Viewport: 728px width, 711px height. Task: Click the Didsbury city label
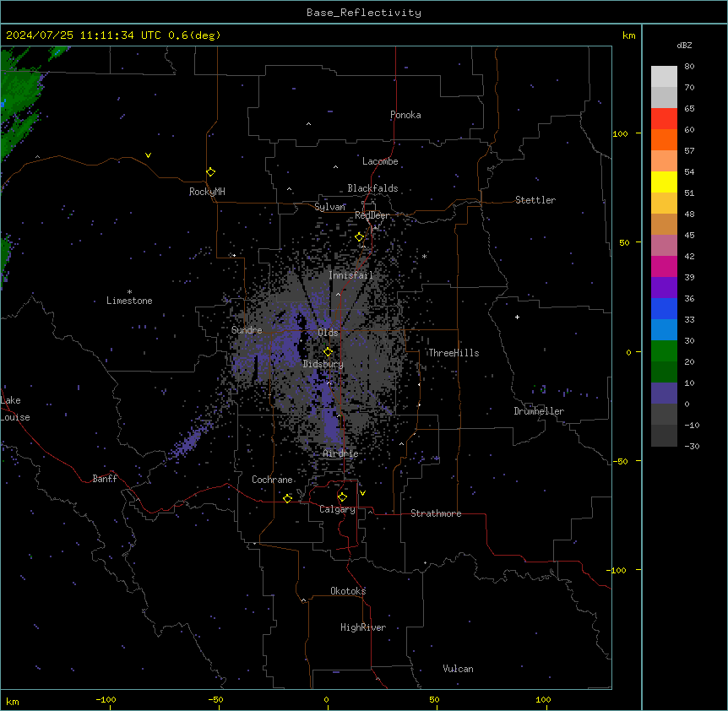pyautogui.click(x=323, y=364)
